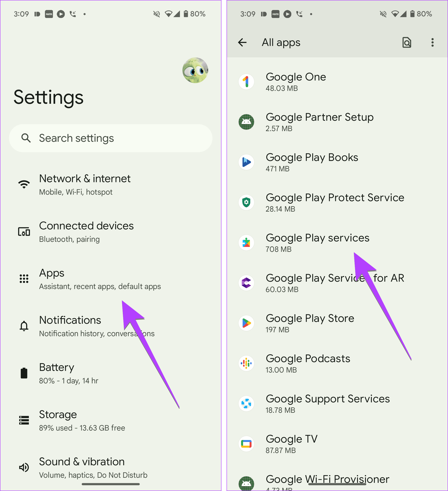Open Google One app info

[x=296, y=82]
